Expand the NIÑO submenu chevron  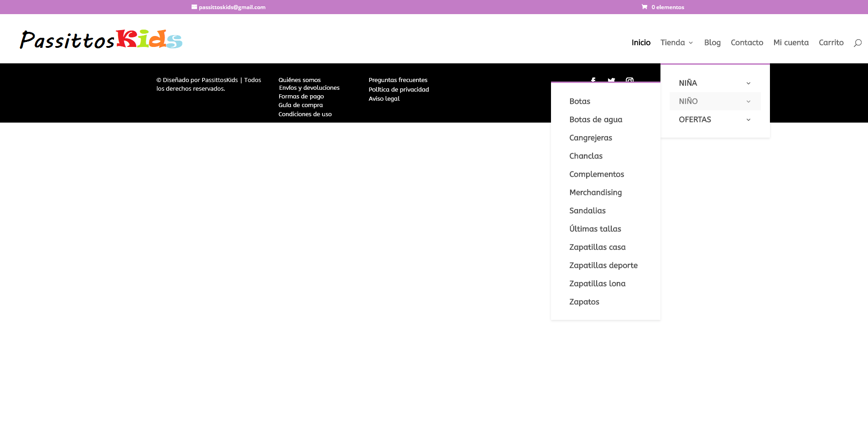(x=748, y=101)
